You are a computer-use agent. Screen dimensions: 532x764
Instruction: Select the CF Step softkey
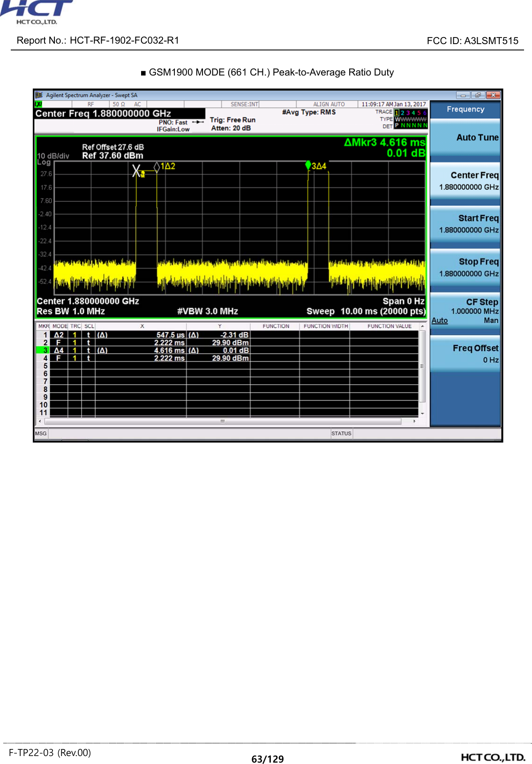click(465, 310)
